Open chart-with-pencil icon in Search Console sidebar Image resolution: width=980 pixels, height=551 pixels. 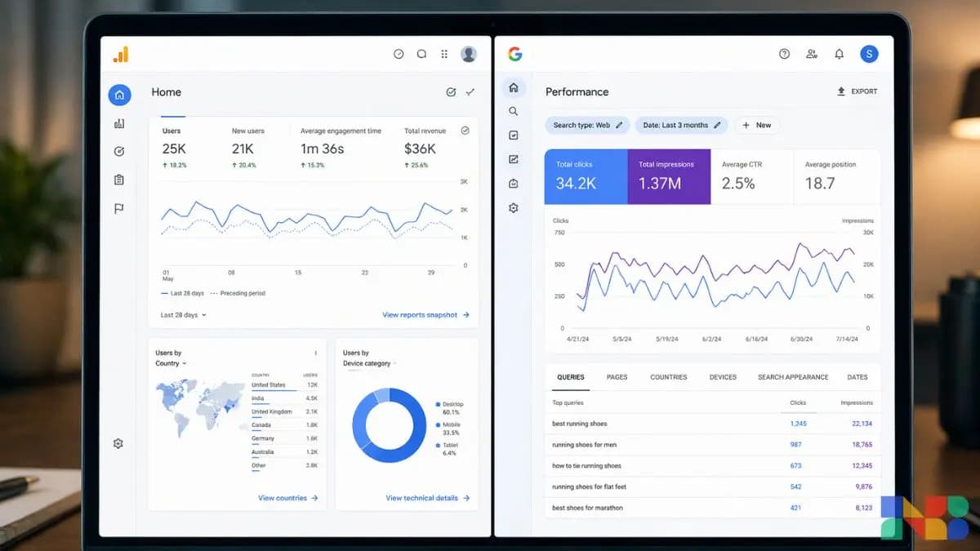click(x=513, y=159)
